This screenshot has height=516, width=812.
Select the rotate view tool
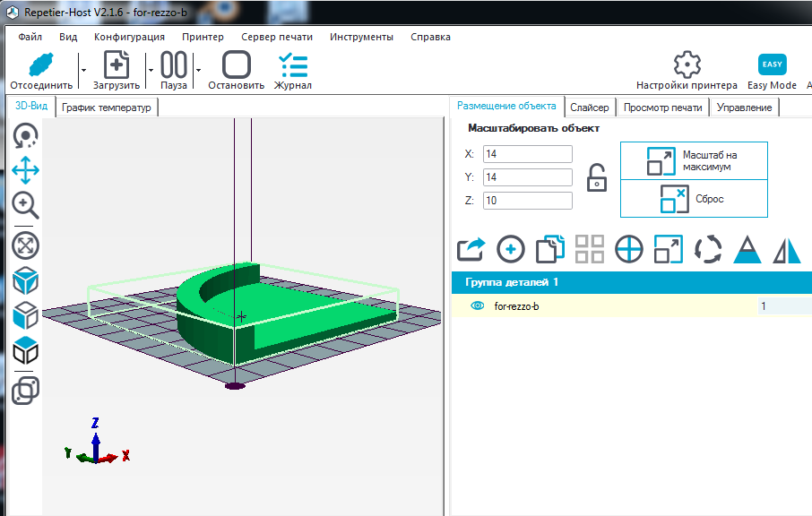click(25, 136)
